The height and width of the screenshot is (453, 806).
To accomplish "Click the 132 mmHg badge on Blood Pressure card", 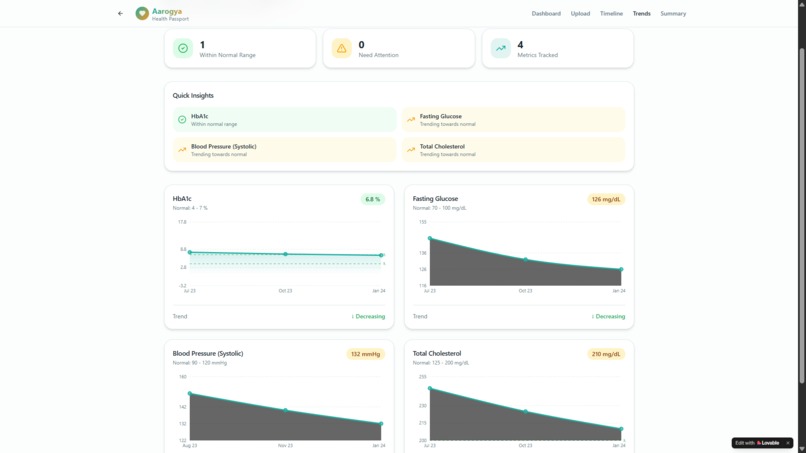I will pos(365,354).
